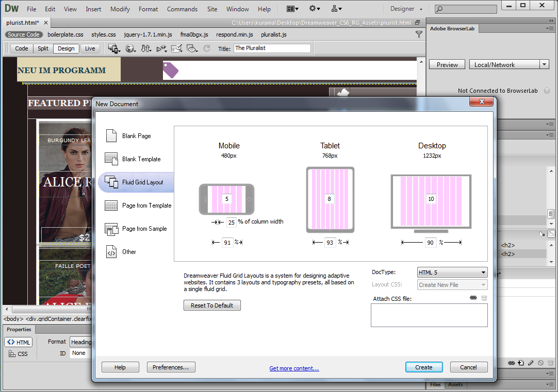Screen dimensions: 558x392
Task: Open the multiscreen preview toolbar icon
Action: (x=114, y=48)
